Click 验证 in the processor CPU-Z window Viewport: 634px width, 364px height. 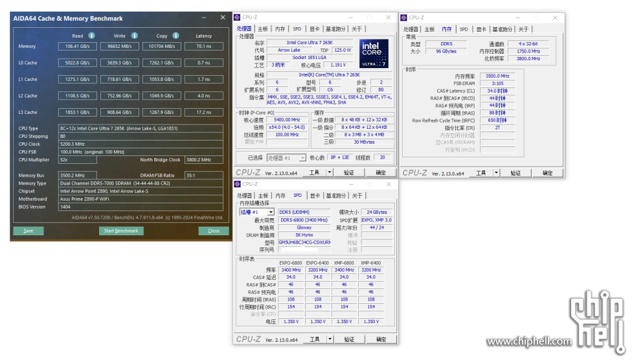[x=348, y=173]
